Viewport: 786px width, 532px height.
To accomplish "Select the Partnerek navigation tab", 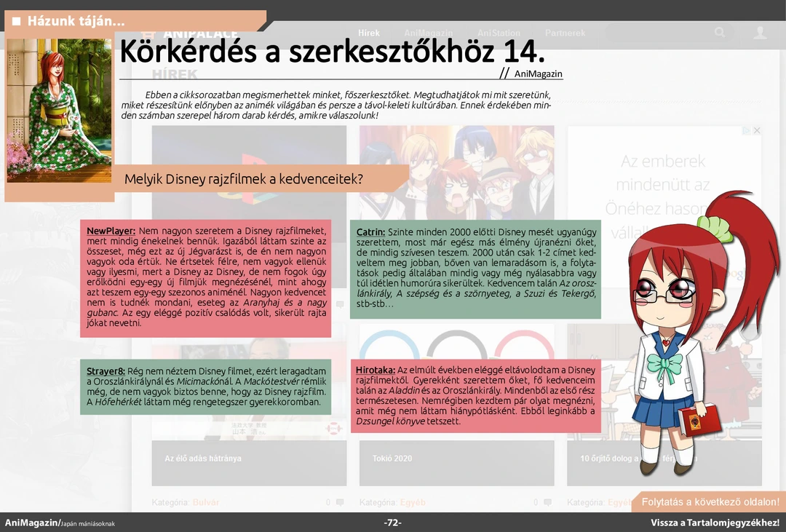I will point(565,33).
